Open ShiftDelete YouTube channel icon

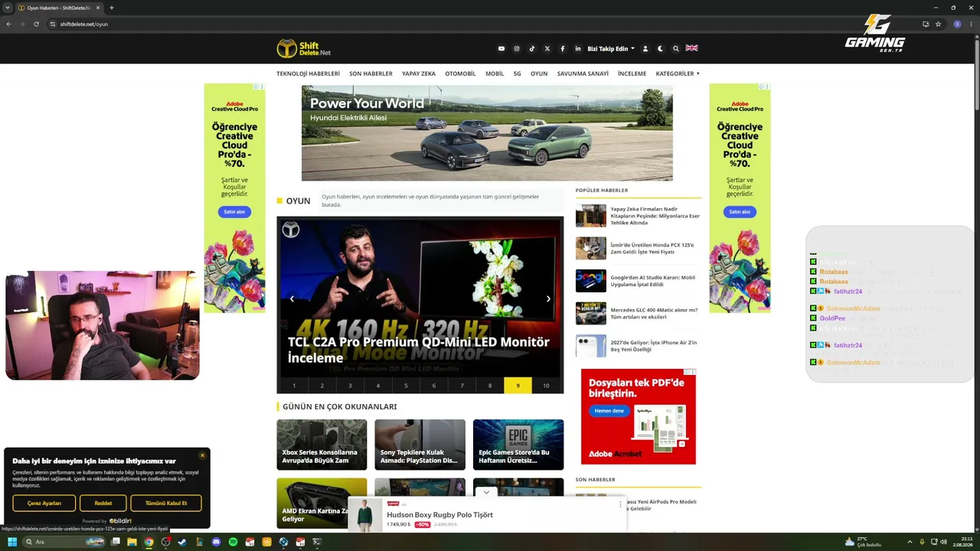click(x=501, y=48)
